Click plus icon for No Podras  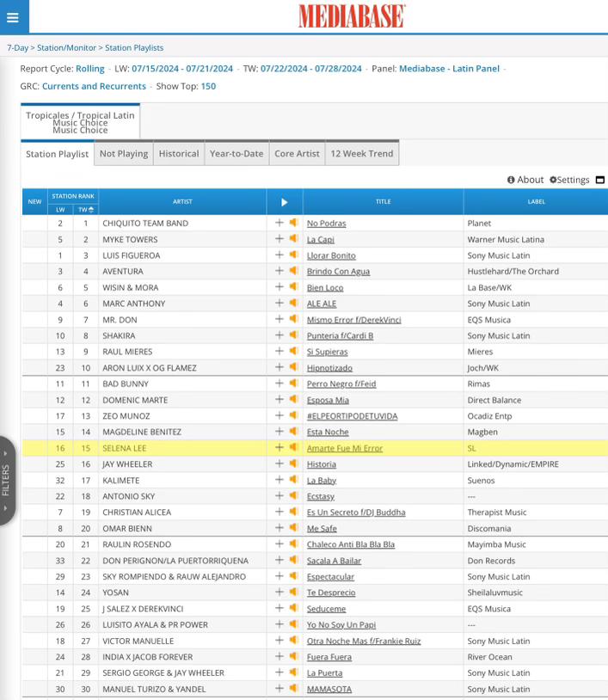279,223
